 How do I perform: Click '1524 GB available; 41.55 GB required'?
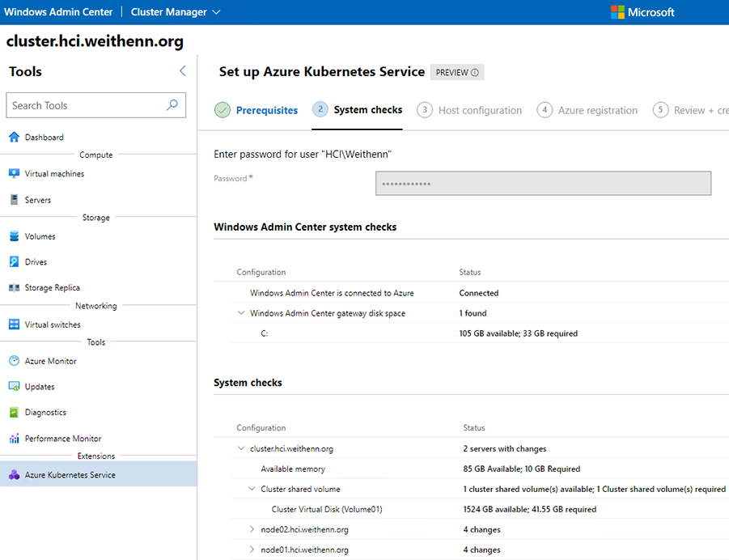[529, 509]
